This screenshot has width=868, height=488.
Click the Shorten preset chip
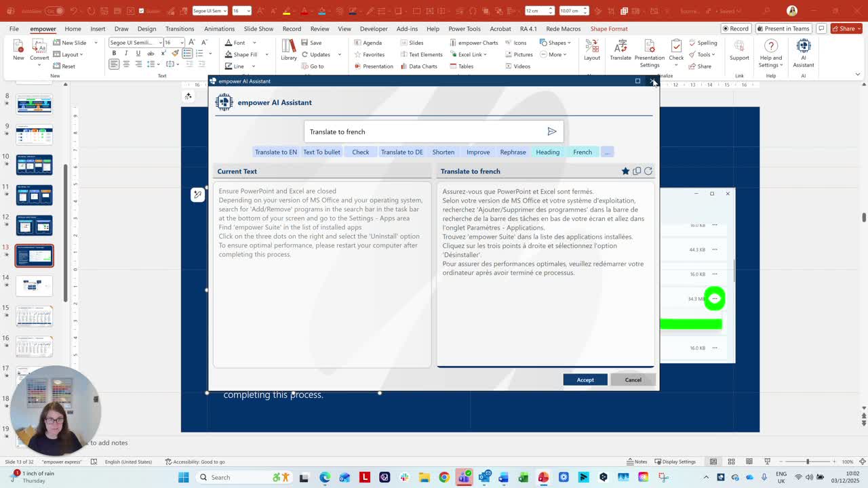[443, 152]
